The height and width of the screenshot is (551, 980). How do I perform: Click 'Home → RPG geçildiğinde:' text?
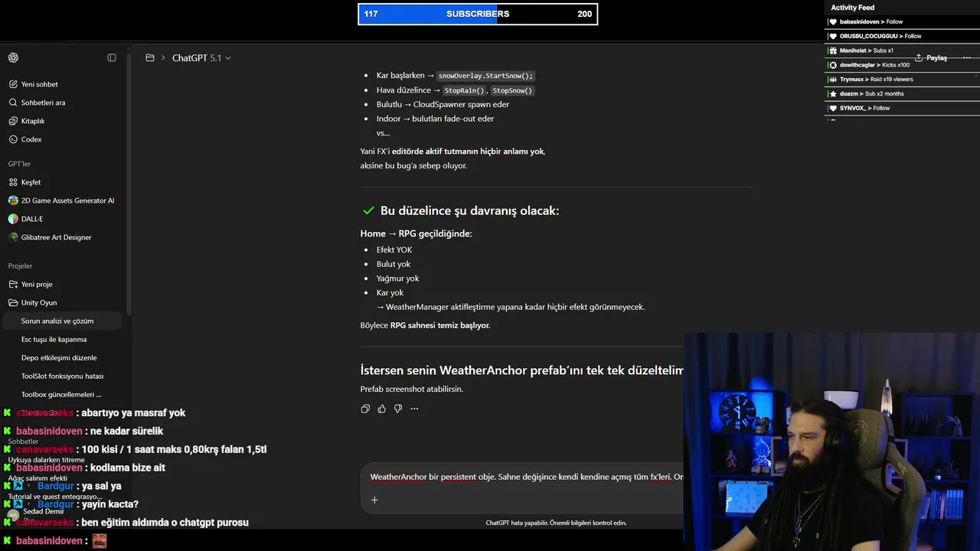pyautogui.click(x=416, y=233)
